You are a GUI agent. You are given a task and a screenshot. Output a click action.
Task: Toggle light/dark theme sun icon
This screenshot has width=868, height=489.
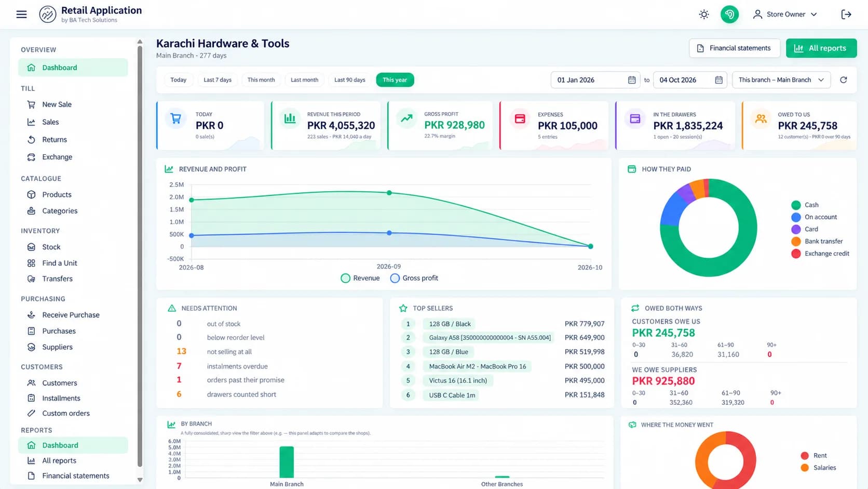[x=703, y=15]
